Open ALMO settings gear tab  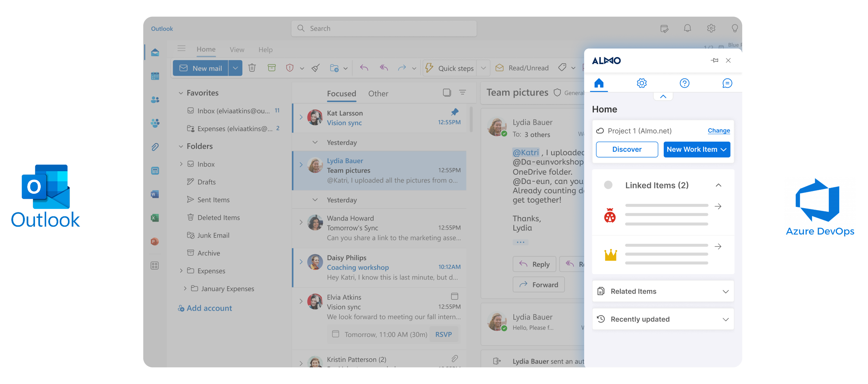(x=642, y=83)
